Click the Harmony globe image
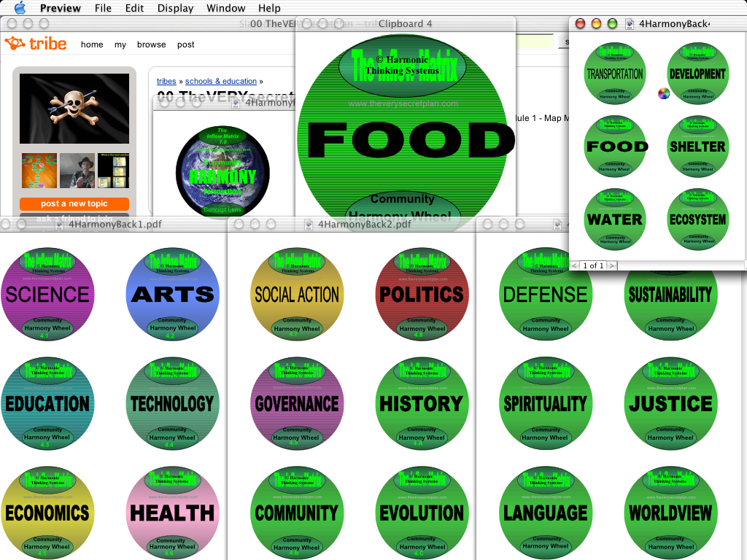 tap(222, 172)
